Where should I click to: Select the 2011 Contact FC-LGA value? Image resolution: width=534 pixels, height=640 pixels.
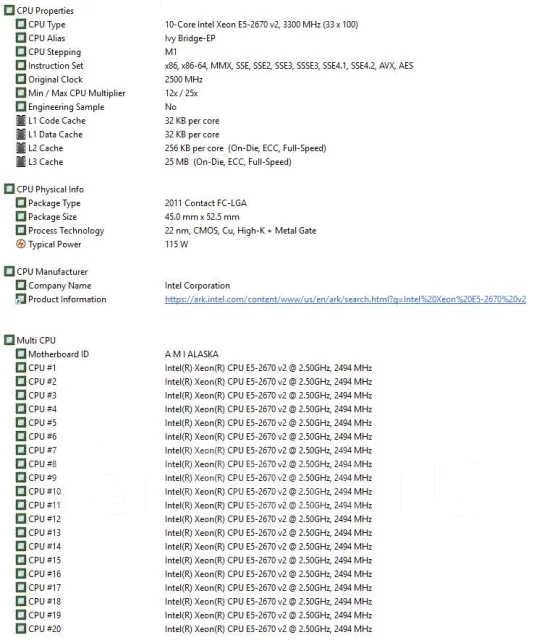point(206,203)
